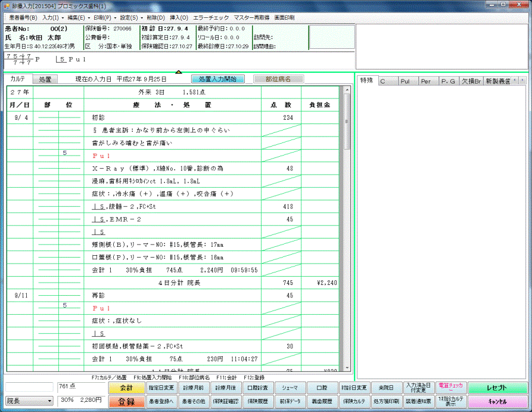The height and width of the screenshot is (412, 532).
Task: Click the vertical scrollbar thumb of the chart
Action: [347, 122]
